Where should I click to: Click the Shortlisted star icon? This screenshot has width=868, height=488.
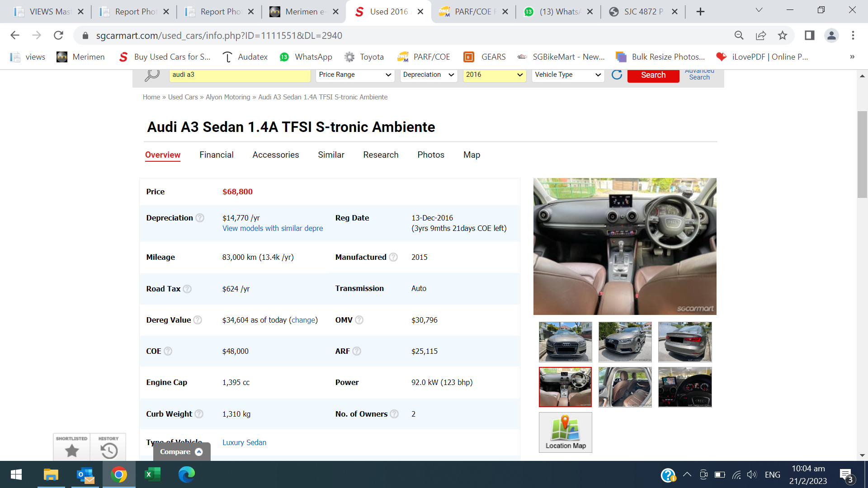71,450
